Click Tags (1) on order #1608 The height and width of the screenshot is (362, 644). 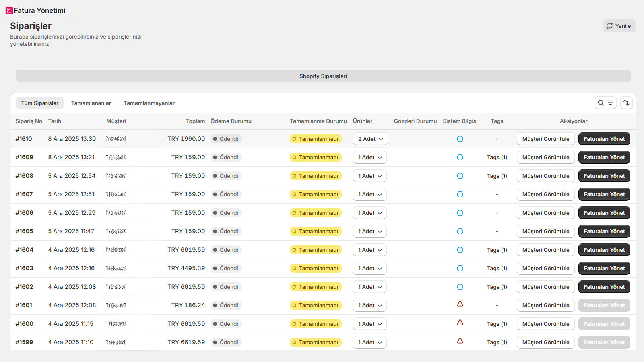[x=497, y=176]
